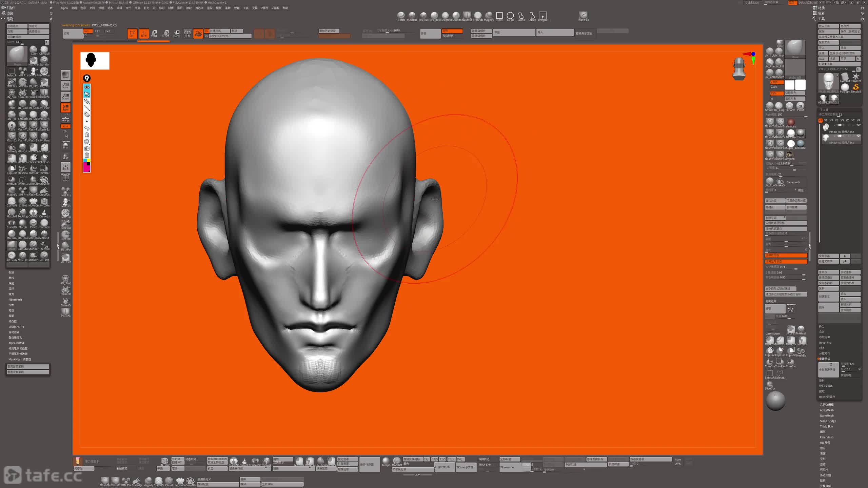The width and height of the screenshot is (868, 488).
Task: Select the Clay brush in left palette
Action: 33,50
